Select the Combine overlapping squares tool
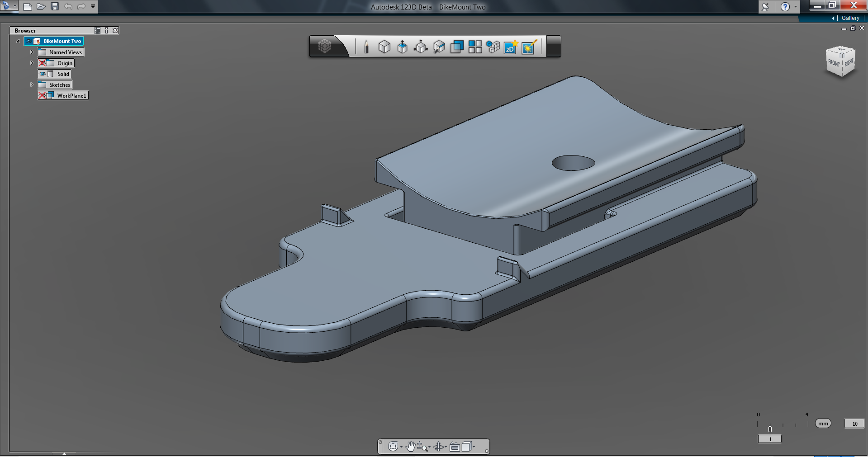Viewport: 868px width, 457px height. [x=457, y=47]
